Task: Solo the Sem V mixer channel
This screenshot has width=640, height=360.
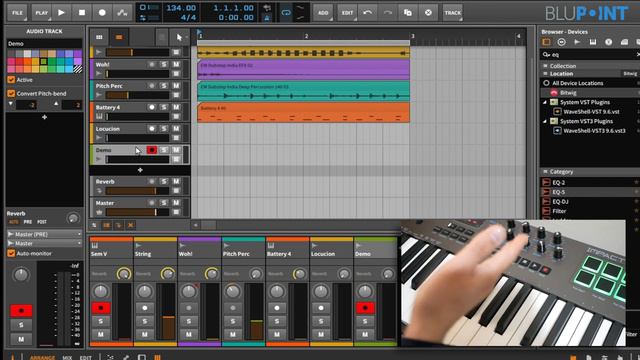Action: point(101,321)
